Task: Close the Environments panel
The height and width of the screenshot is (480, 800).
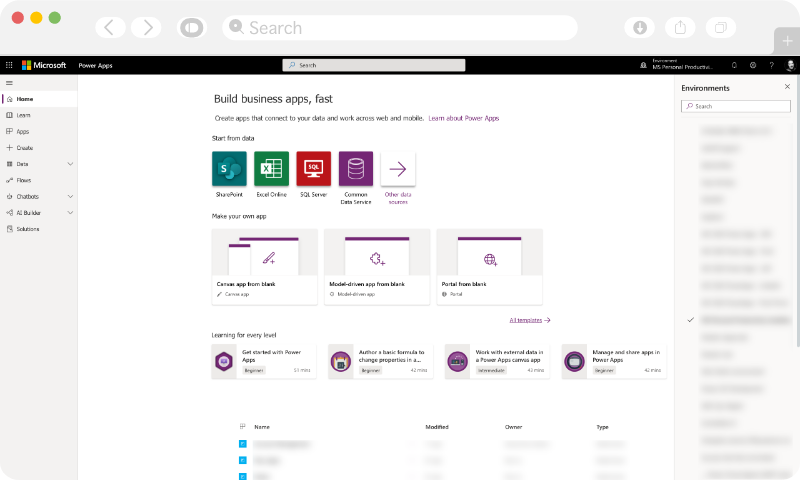Action: (787, 87)
